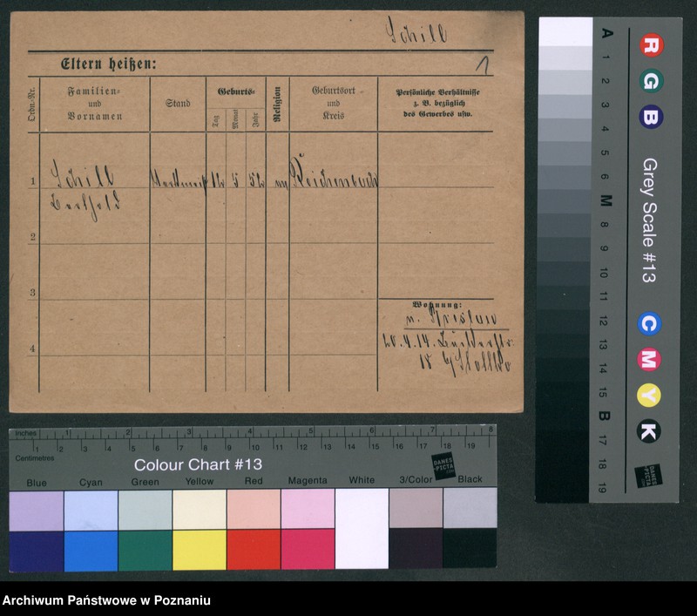This screenshot has width=697, height=616.
Task: Click the yellow Y circle badge
Action: 648,395
